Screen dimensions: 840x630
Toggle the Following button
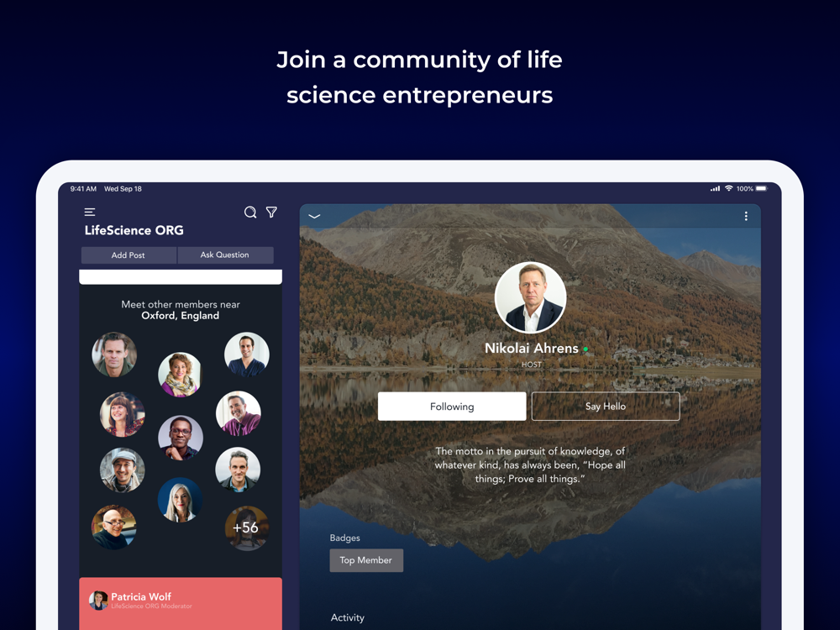[x=452, y=406]
